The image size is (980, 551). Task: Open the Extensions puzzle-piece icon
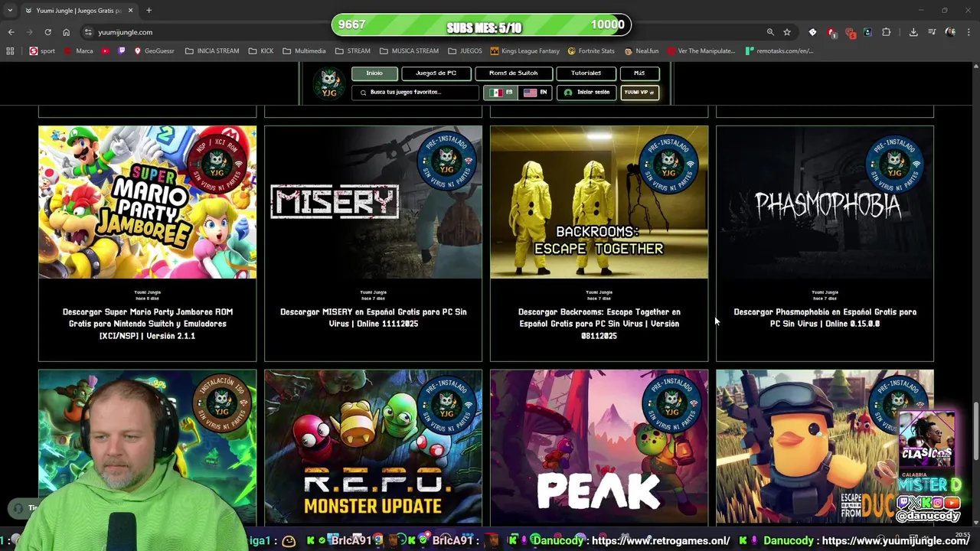(887, 32)
